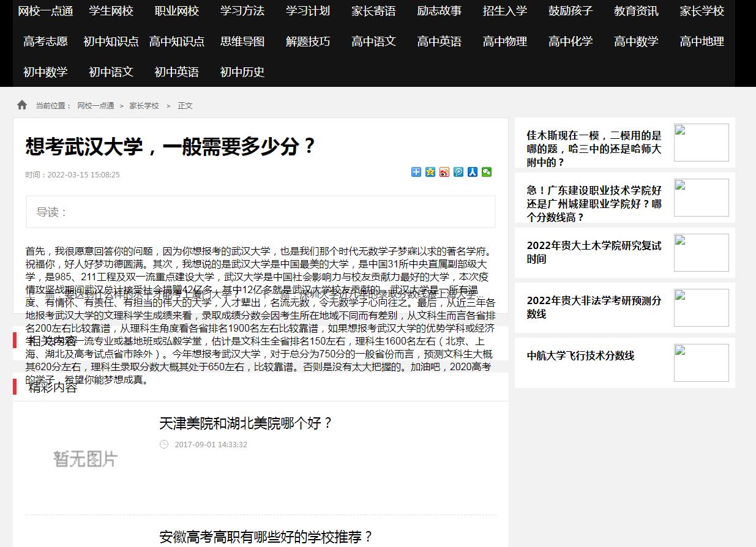Open the 高考志愿 navigation item
Image resolution: width=756 pixels, height=547 pixels.
tap(45, 42)
